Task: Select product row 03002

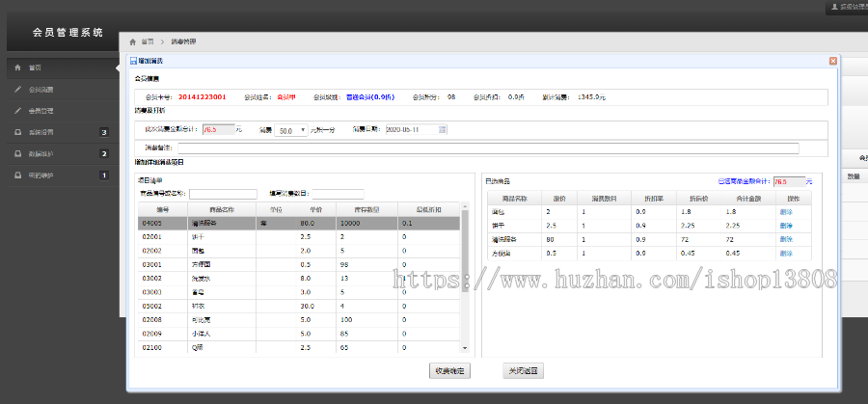Action: (x=299, y=279)
